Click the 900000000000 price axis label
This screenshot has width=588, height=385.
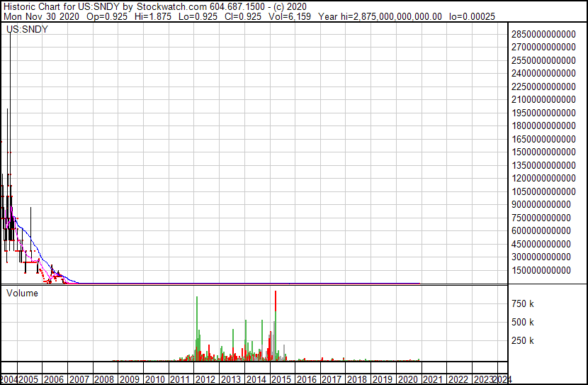pyautogui.click(x=541, y=204)
